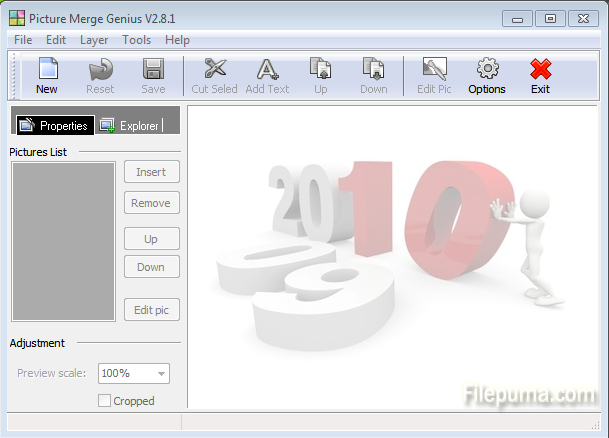Click the Edit pic side panel button
609x438 pixels.
(151, 310)
